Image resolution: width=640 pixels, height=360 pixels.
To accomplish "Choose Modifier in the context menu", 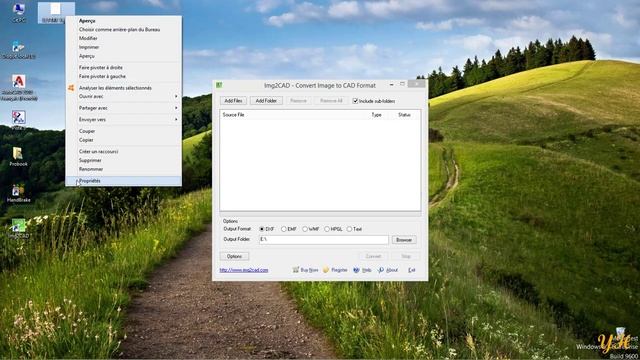I will pyautogui.click(x=123, y=38).
